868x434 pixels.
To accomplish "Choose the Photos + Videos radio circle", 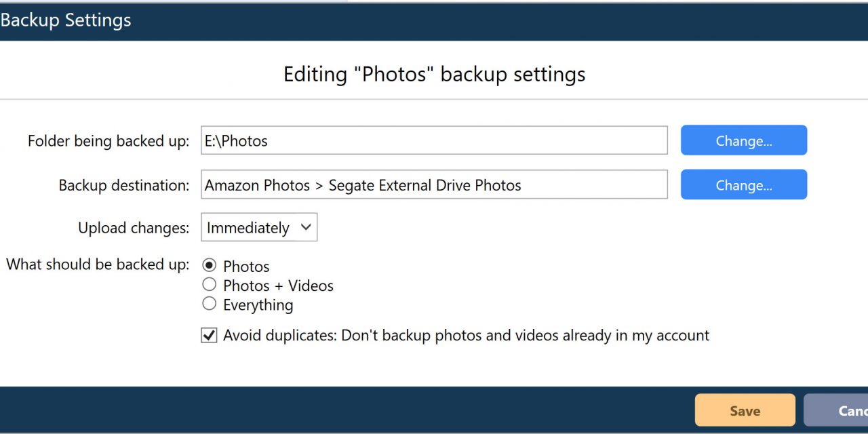I will (x=210, y=285).
